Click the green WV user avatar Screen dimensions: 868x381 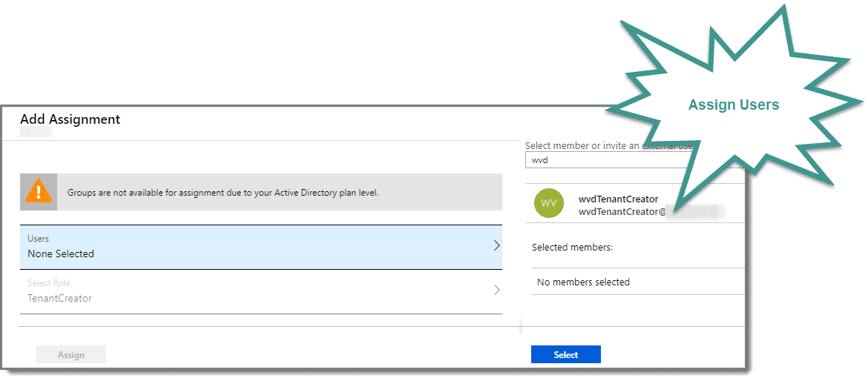[548, 203]
